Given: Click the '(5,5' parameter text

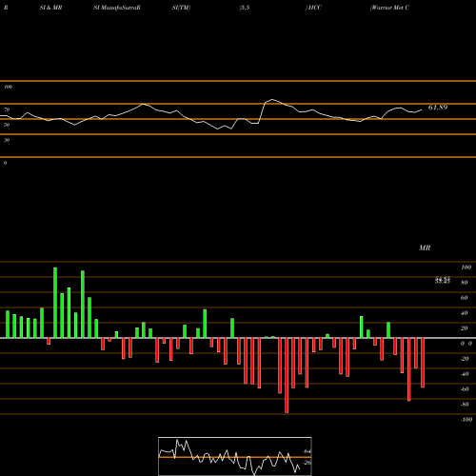Looking at the screenshot, I should click(x=245, y=8).
